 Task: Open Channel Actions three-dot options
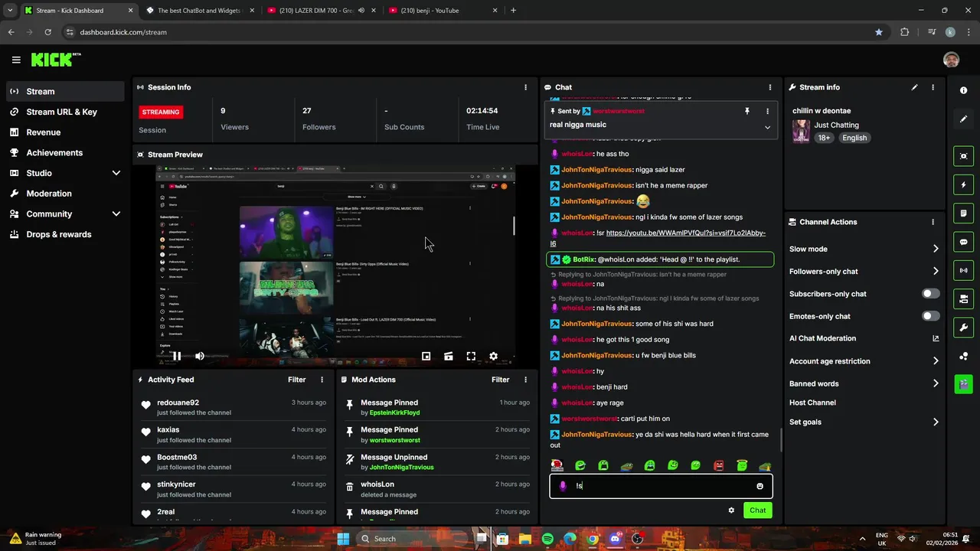pos(933,222)
